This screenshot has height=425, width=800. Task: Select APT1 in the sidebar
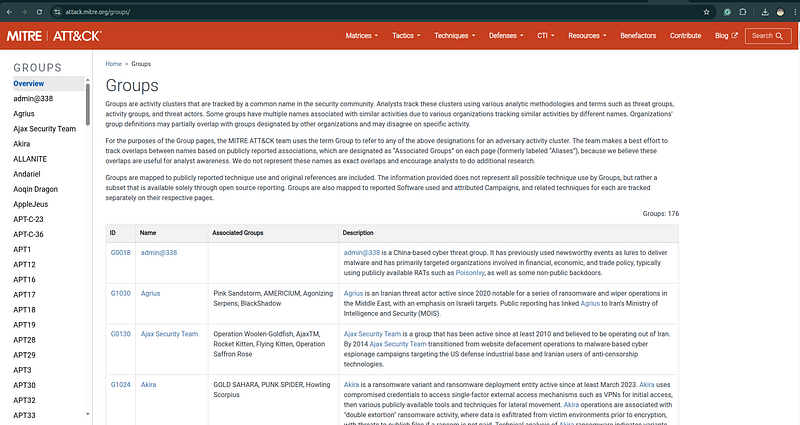(22, 249)
